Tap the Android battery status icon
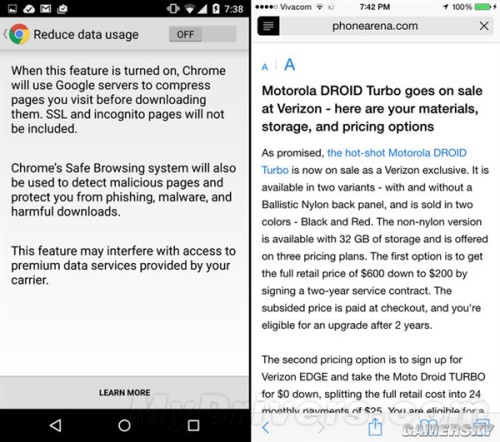Screen dimensions: 500x442 [216, 9]
